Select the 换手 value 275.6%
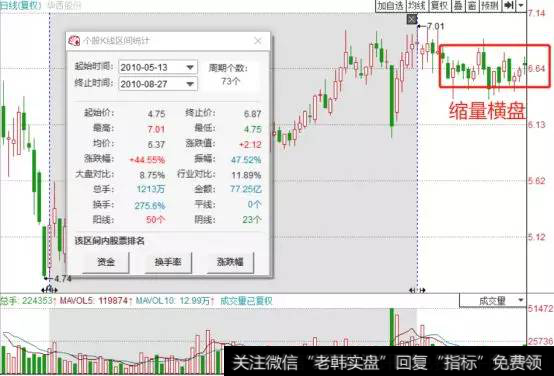 150,205
